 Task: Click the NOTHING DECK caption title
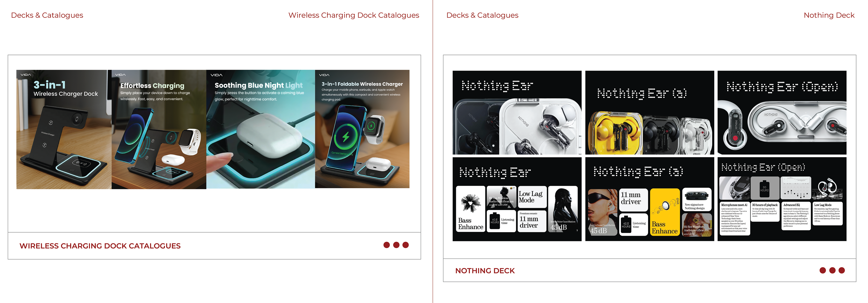click(x=485, y=271)
